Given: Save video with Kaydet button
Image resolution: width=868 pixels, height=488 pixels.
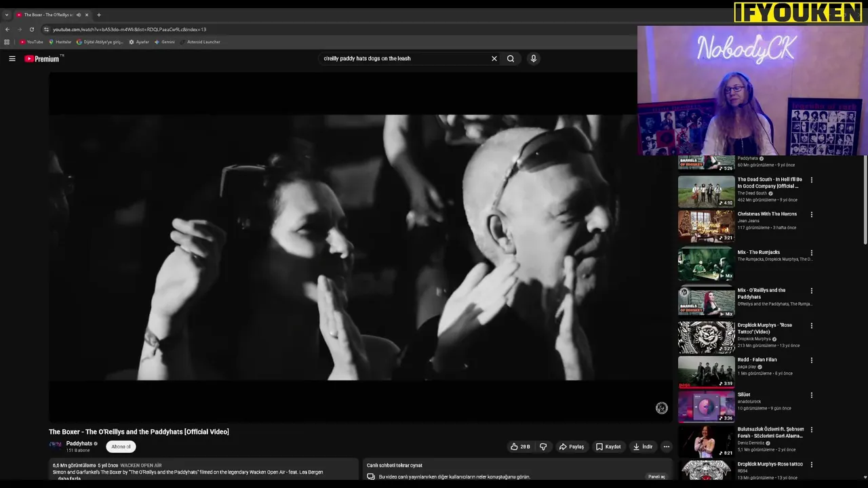Looking at the screenshot, I should [x=608, y=447].
